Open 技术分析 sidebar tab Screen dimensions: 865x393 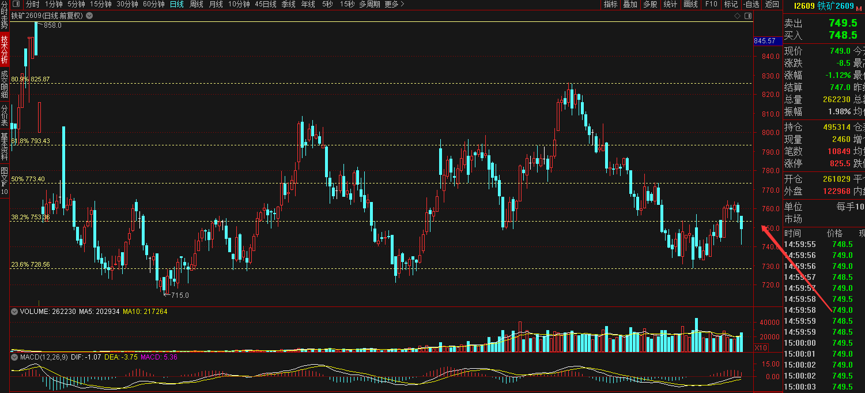4,50
